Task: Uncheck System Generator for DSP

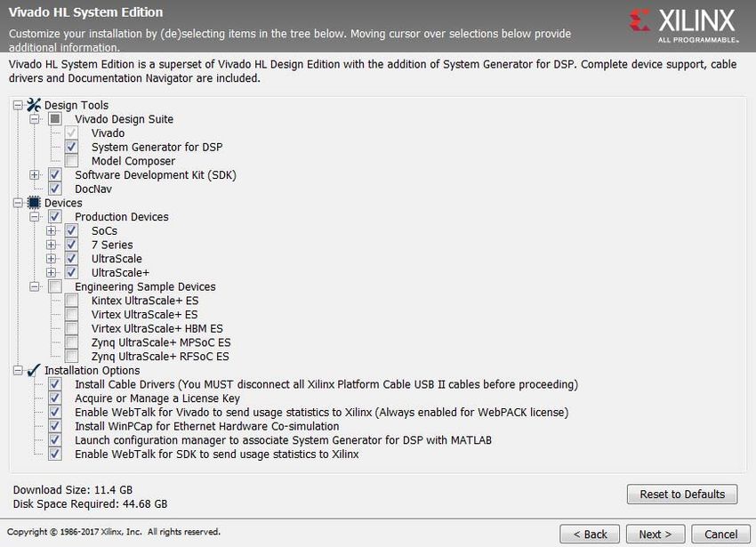Action: (72, 147)
